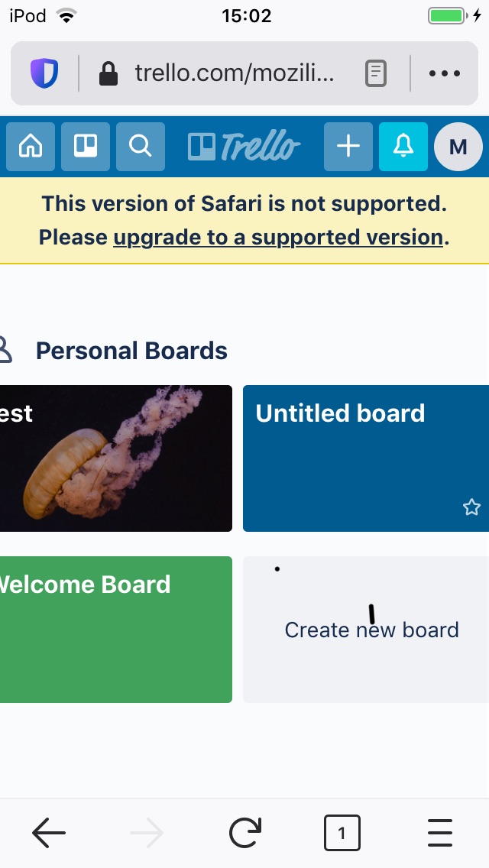Tap the padlock icon in the address bar
The image size is (489, 868).
[108, 73]
